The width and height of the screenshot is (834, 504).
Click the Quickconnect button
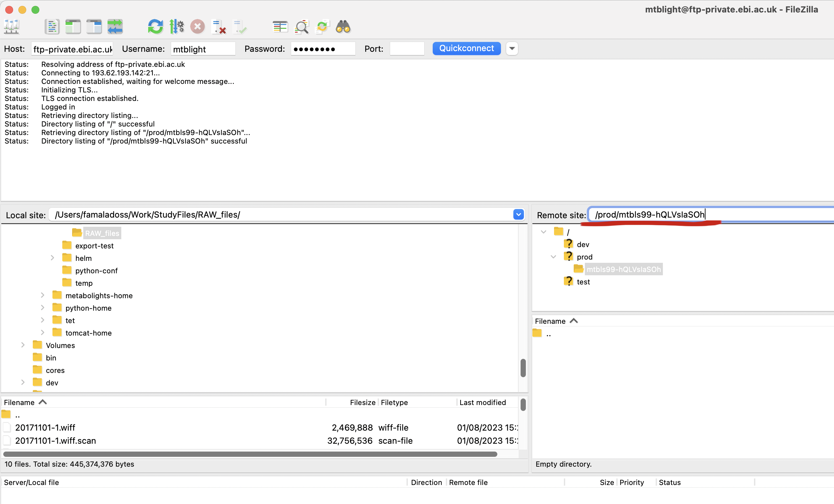[467, 48]
